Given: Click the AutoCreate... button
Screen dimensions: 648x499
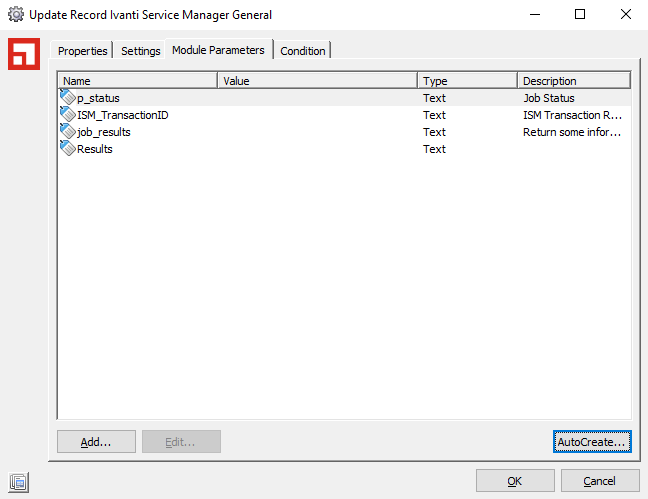Looking at the screenshot, I should (x=592, y=442).
